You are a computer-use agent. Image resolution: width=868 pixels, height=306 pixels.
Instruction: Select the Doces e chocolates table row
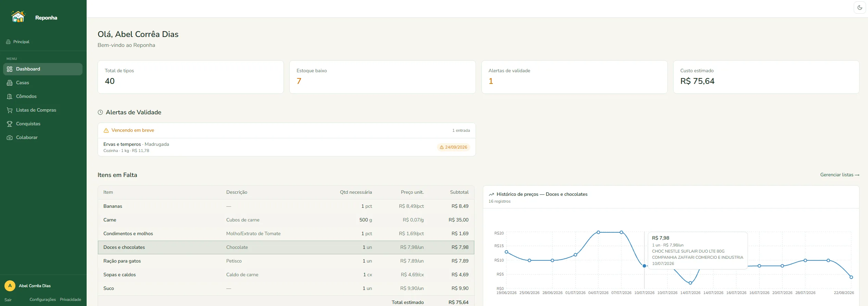[x=286, y=247]
